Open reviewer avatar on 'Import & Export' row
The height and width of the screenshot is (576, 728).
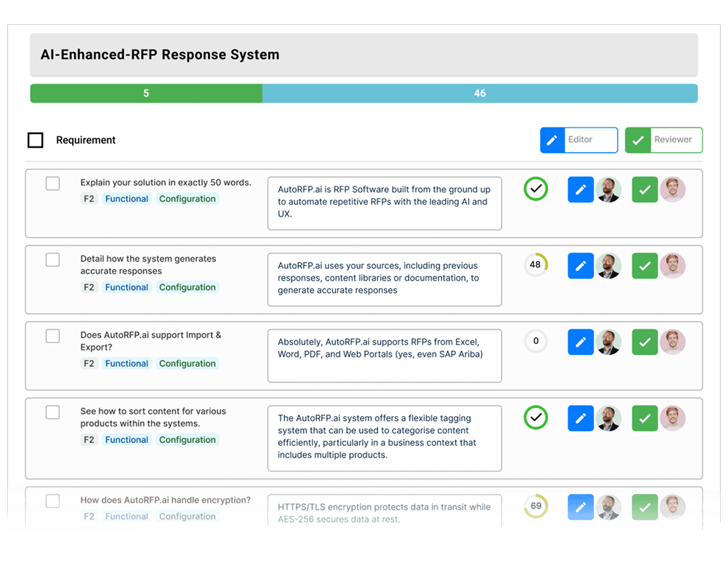(x=673, y=342)
